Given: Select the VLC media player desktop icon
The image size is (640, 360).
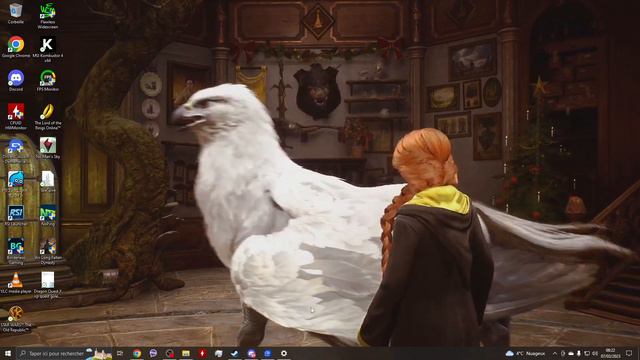Looking at the screenshot, I should pos(16,282).
